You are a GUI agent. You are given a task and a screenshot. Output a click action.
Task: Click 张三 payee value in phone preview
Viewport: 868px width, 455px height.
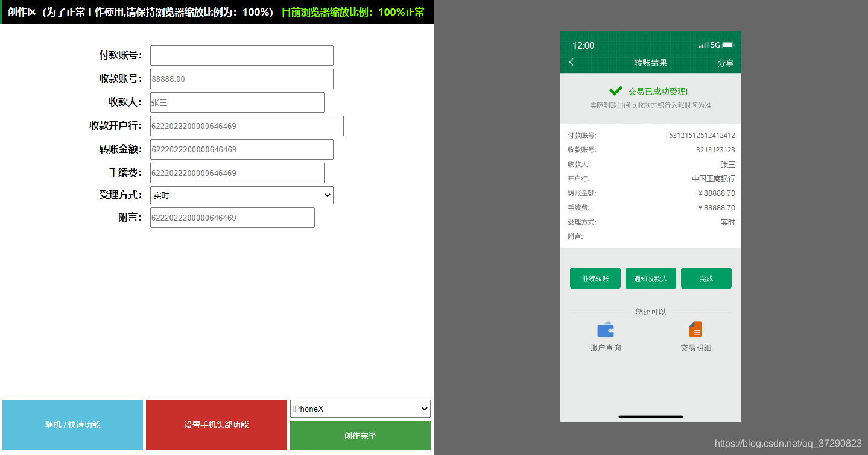coord(728,165)
